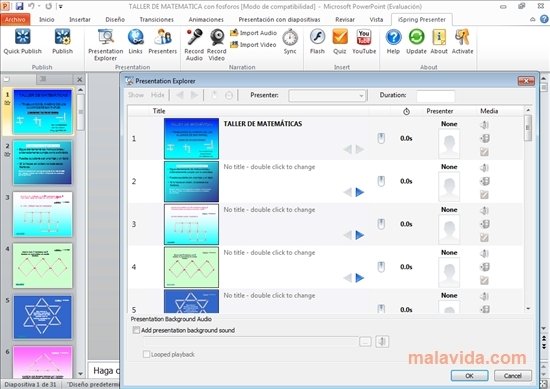550x389 pixels.
Task: Click audio browse speaker button in background audio
Action: coord(382,341)
